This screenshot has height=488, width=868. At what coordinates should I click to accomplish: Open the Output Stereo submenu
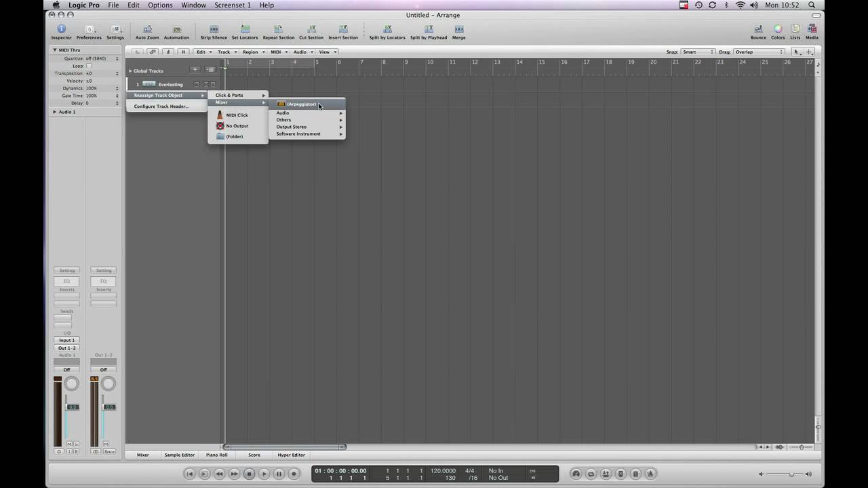[307, 127]
